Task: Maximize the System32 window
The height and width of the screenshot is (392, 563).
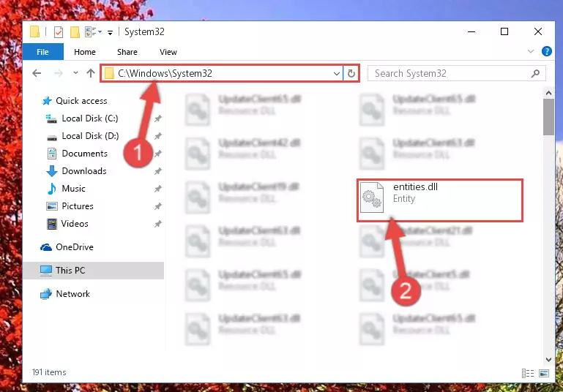Action: tap(504, 31)
